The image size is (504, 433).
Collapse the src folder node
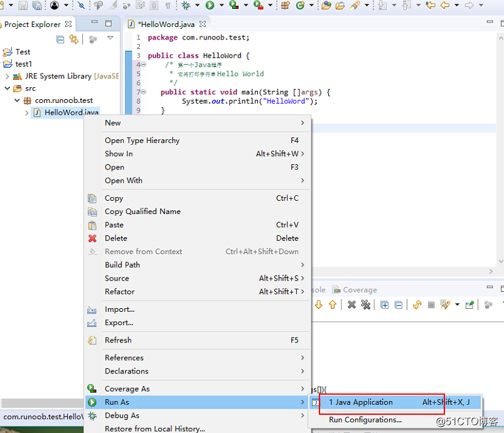7,88
